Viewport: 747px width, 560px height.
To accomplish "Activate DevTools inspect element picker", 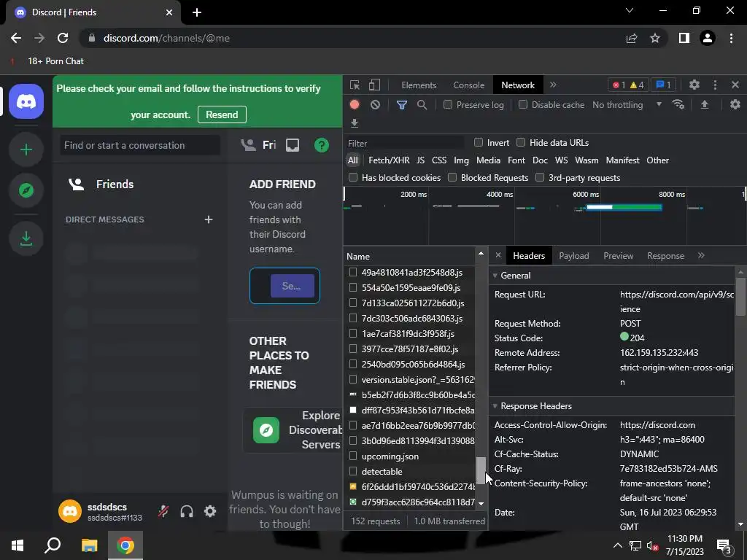I will (355, 85).
